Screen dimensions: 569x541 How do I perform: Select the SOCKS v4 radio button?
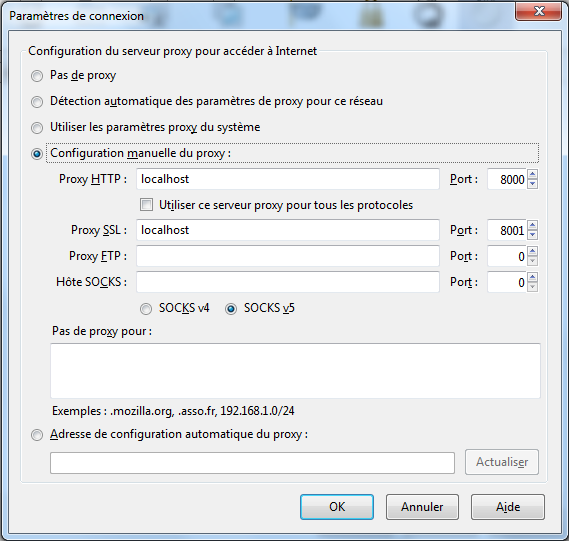click(x=146, y=309)
